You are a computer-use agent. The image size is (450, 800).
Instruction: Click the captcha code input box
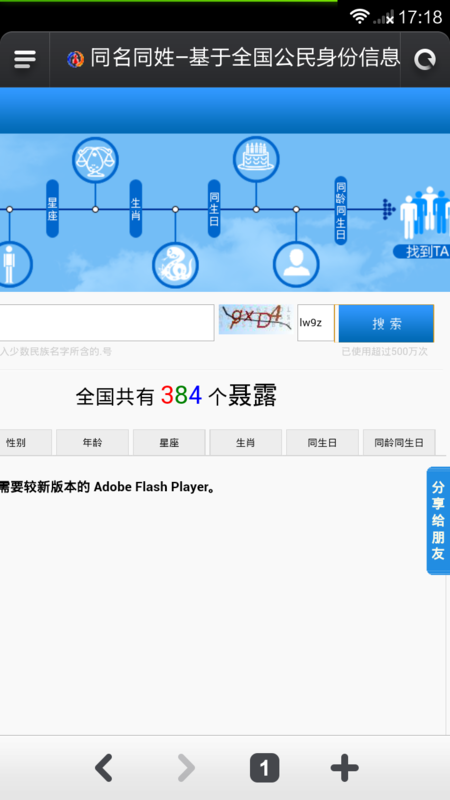point(316,323)
